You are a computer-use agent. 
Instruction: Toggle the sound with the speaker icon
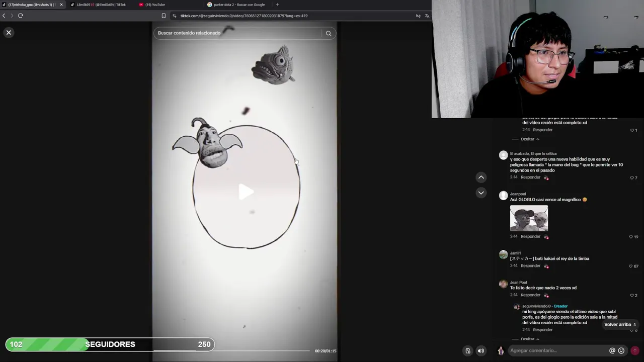480,351
